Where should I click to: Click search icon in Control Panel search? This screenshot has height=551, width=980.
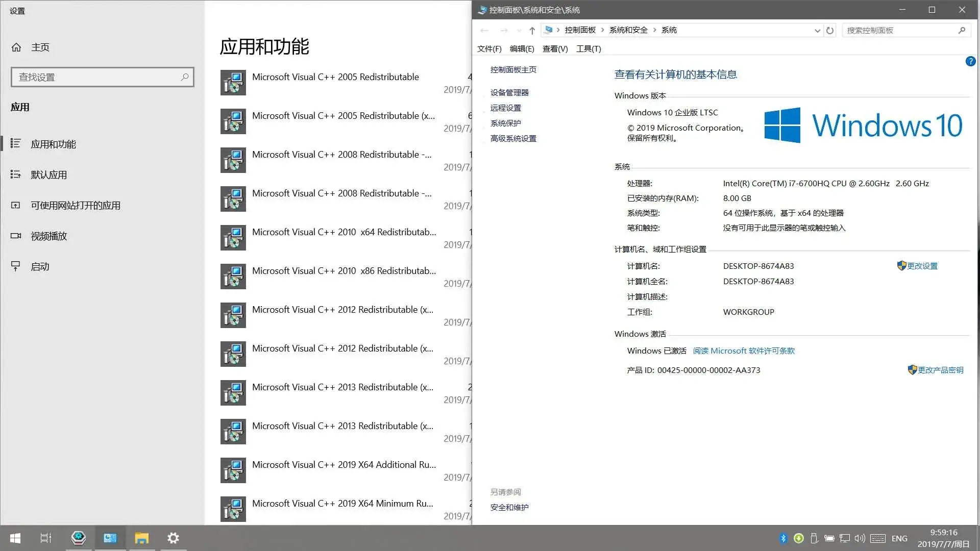tap(962, 31)
